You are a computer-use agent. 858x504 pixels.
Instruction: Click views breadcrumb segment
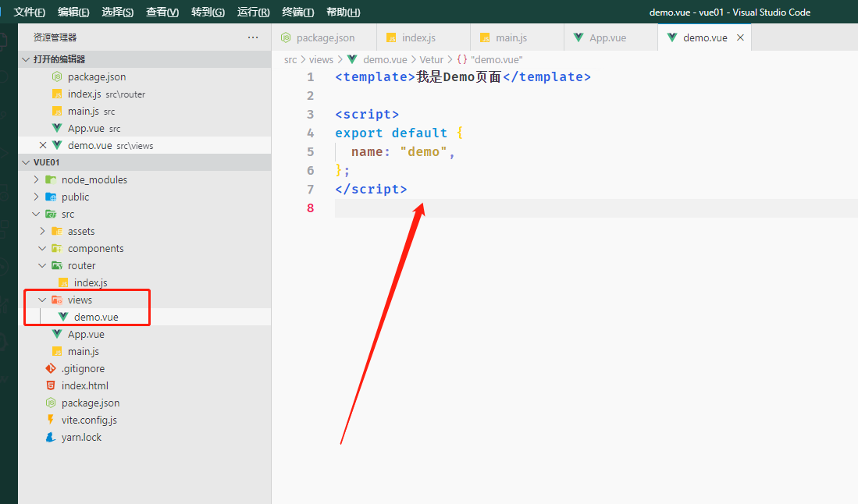tap(321, 59)
